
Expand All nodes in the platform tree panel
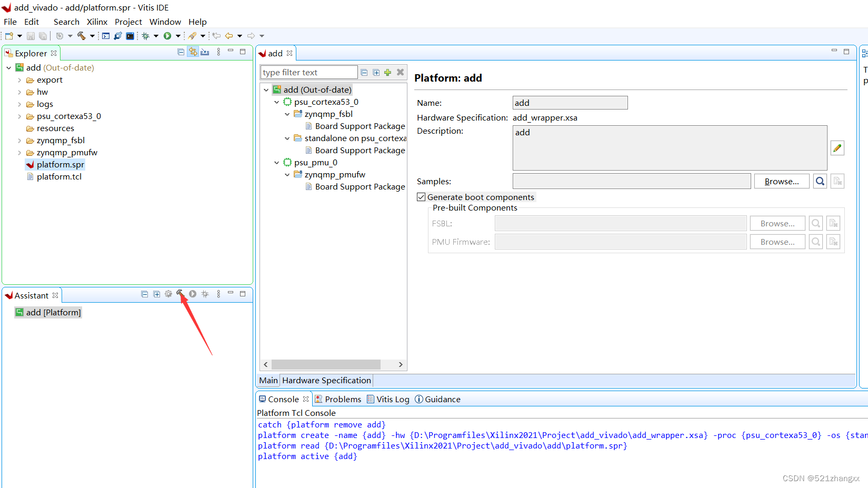(x=376, y=72)
